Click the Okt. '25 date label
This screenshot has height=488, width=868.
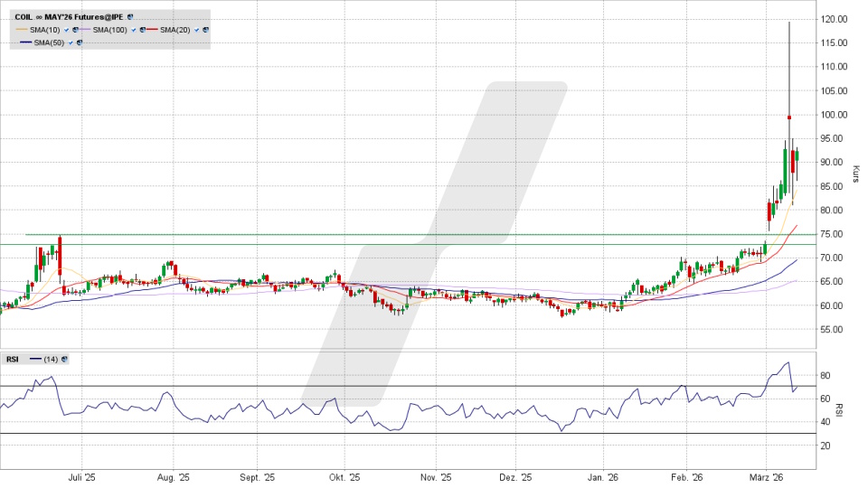(x=344, y=477)
